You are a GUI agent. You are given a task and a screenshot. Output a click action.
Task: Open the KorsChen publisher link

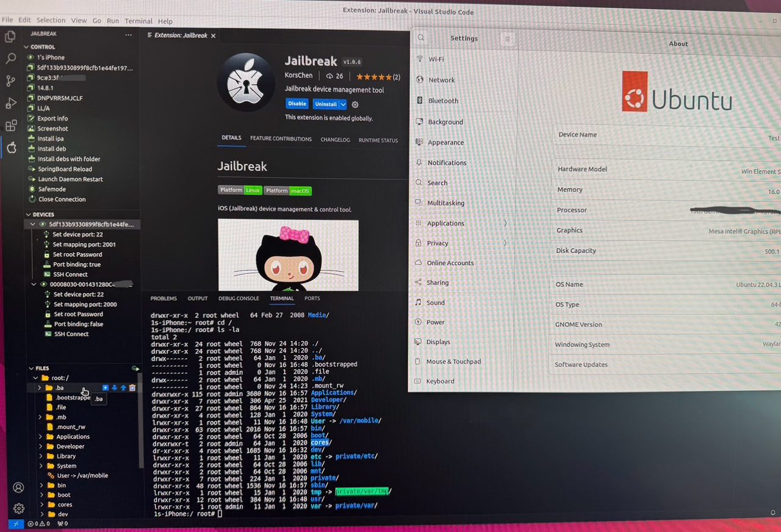[x=298, y=76]
